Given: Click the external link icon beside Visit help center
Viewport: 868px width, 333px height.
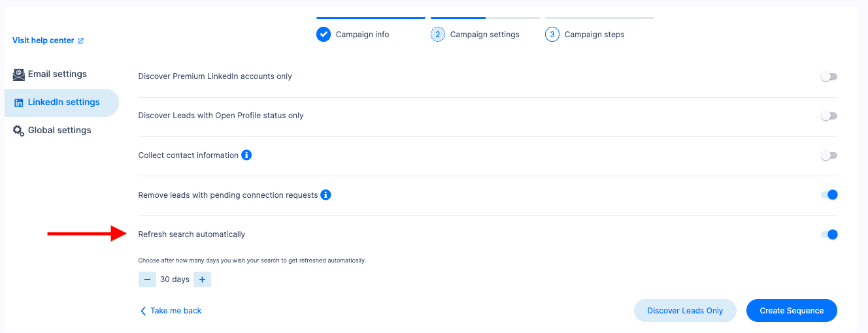Looking at the screenshot, I should tap(80, 40).
